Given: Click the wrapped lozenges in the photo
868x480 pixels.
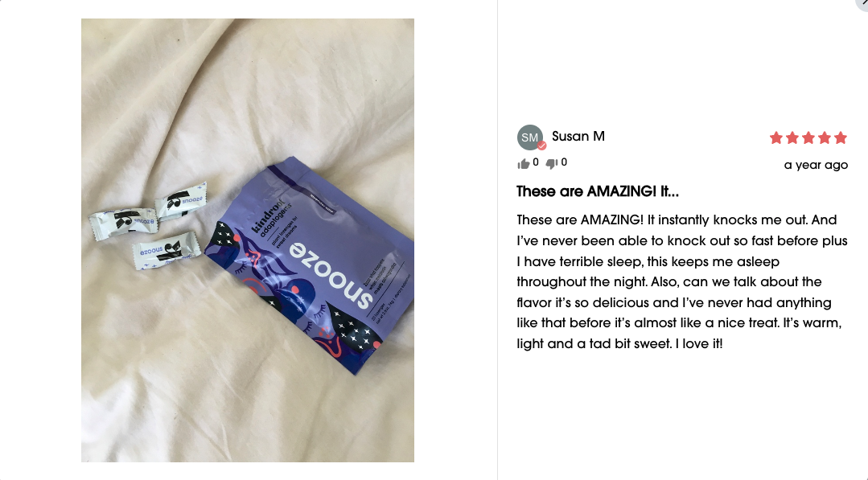Looking at the screenshot, I should (148, 226).
